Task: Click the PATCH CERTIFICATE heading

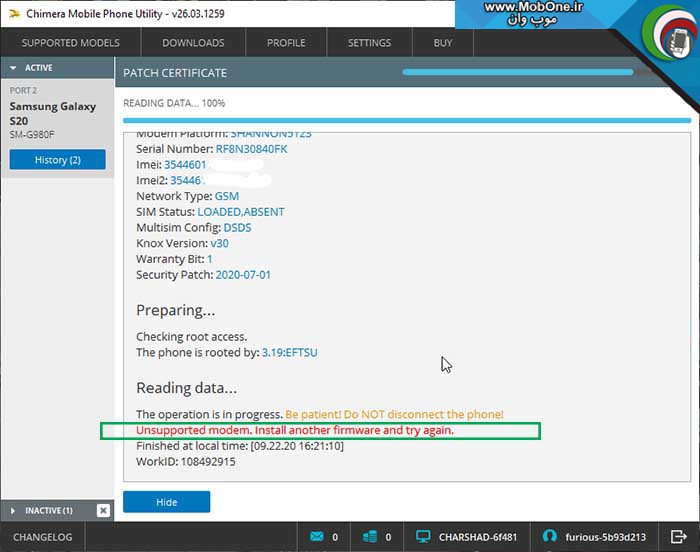Action: 175,73
